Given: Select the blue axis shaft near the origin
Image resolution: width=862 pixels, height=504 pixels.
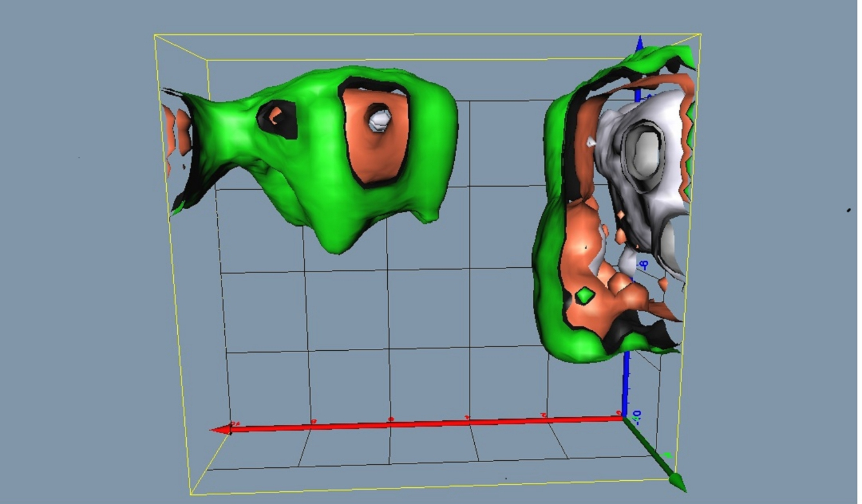Looking at the screenshot, I should 626,386.
